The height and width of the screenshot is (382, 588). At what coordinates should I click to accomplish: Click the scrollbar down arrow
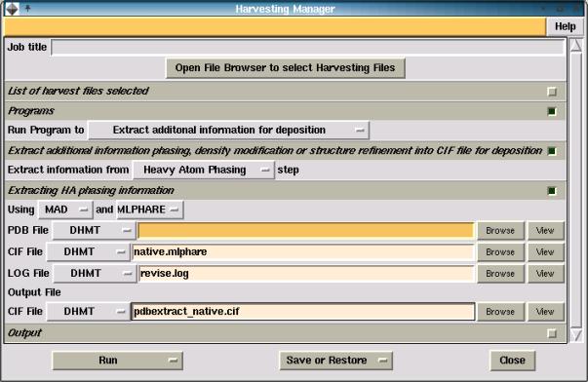point(576,335)
